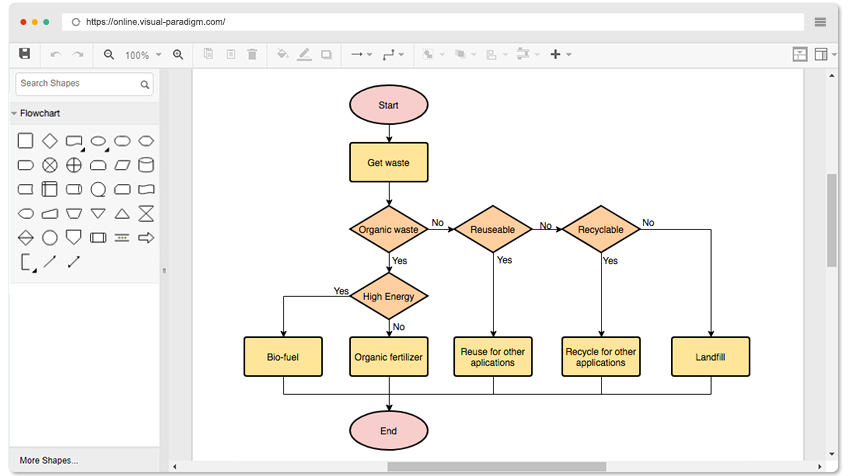Select the double-headed arrow connector shape

[74, 262]
